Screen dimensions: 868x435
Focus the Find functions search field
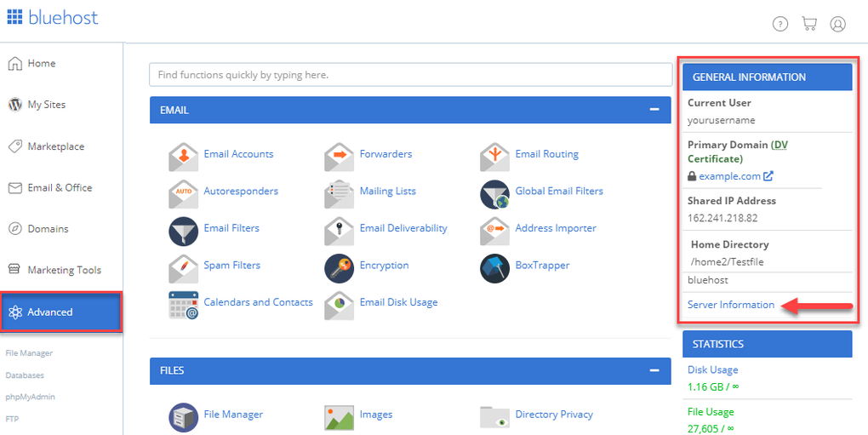[411, 75]
